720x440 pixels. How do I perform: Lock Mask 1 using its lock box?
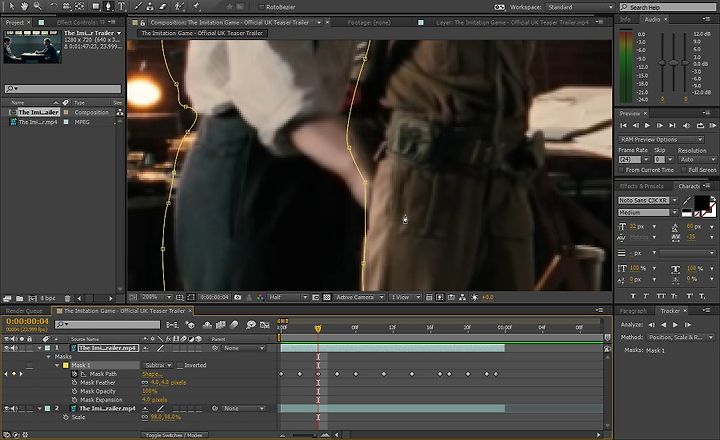coord(29,365)
